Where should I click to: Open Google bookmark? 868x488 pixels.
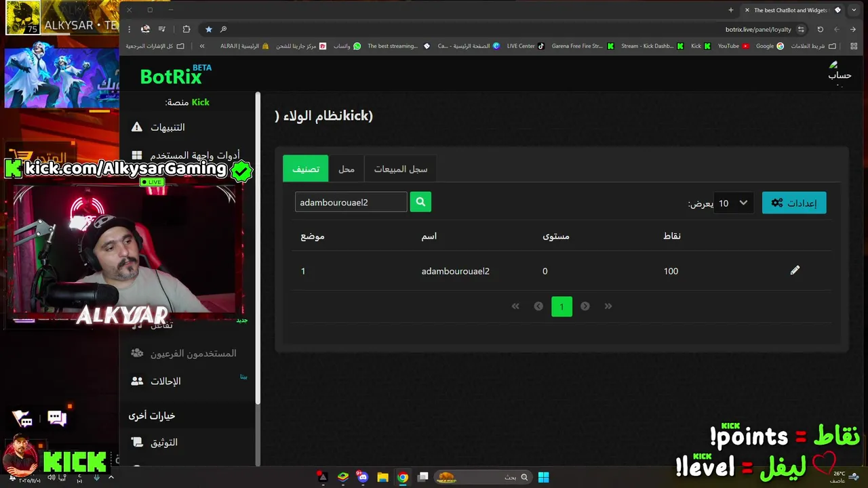click(x=770, y=46)
